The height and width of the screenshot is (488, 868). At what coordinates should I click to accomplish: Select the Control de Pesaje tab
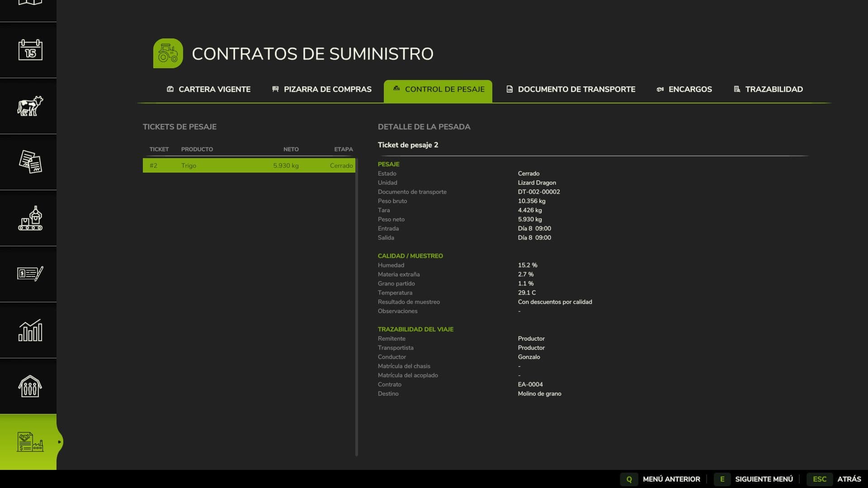(438, 91)
